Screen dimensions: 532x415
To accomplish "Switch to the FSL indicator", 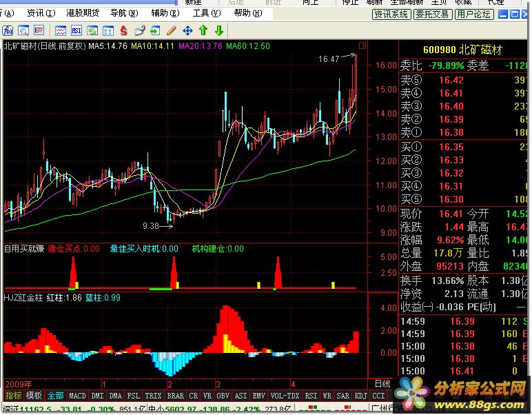I will 133,396.
